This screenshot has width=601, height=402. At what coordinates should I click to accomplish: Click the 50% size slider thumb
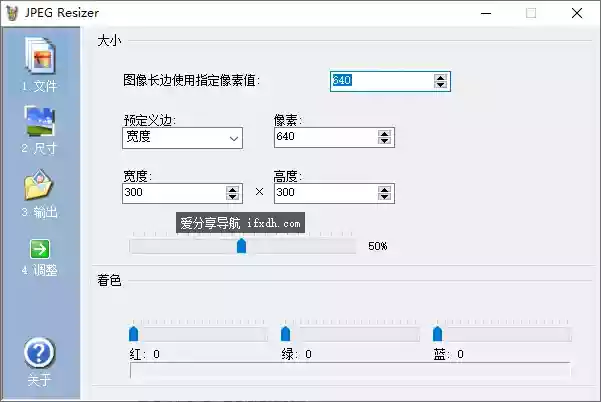point(241,246)
